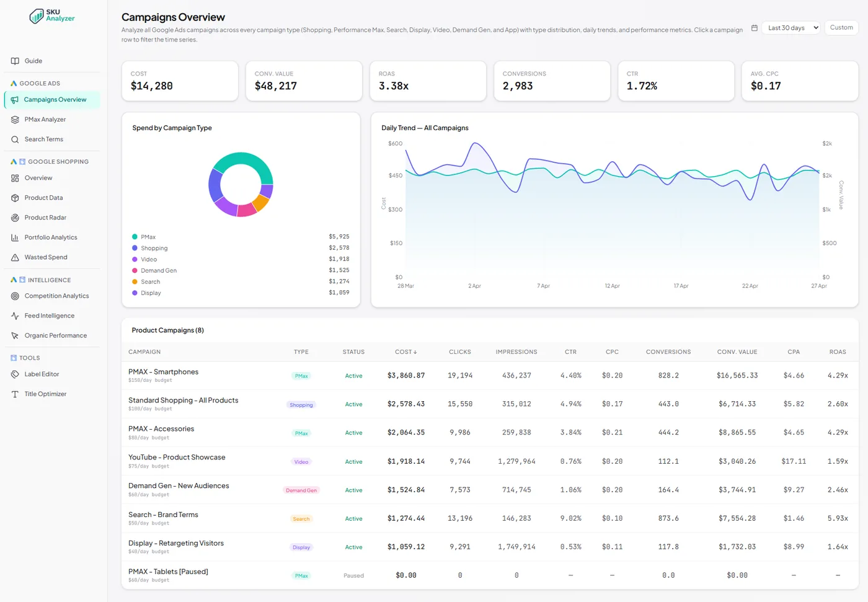Click the Wasted Spend warning icon

point(15,257)
